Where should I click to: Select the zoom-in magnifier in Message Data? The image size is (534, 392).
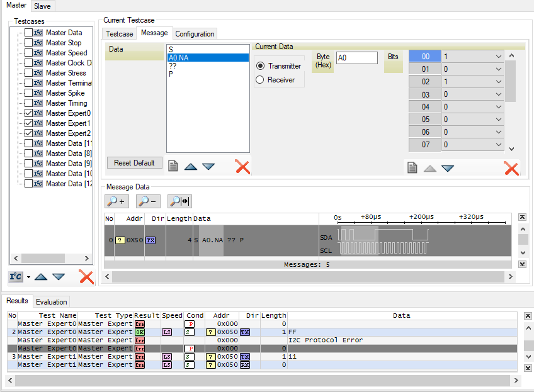click(116, 201)
